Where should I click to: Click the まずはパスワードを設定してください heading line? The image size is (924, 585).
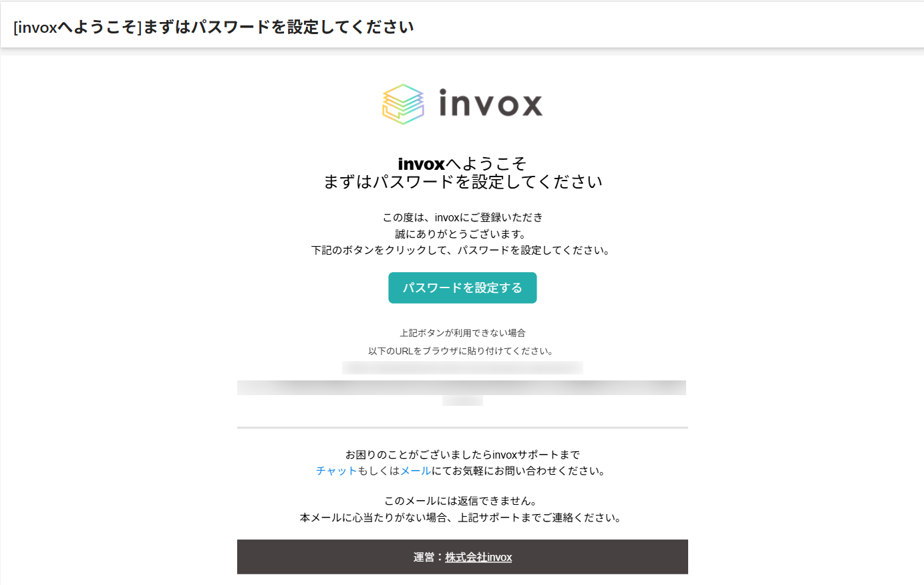point(463,182)
